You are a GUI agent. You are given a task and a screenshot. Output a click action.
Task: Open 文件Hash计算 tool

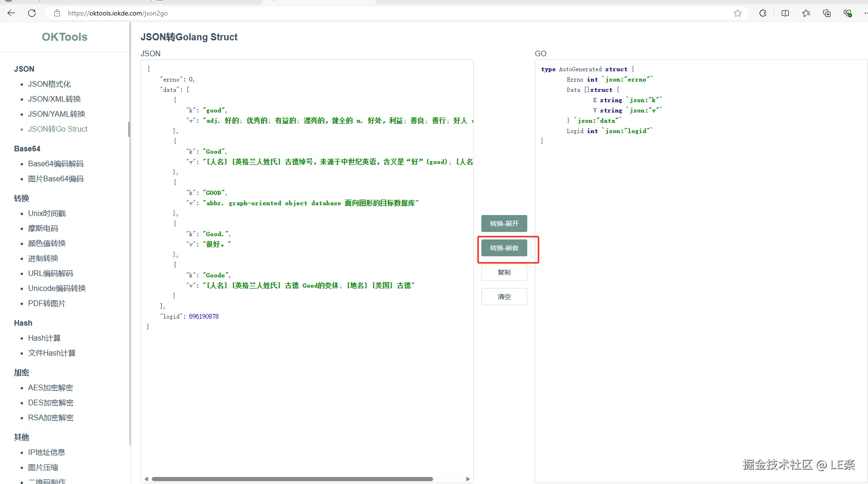(52, 353)
